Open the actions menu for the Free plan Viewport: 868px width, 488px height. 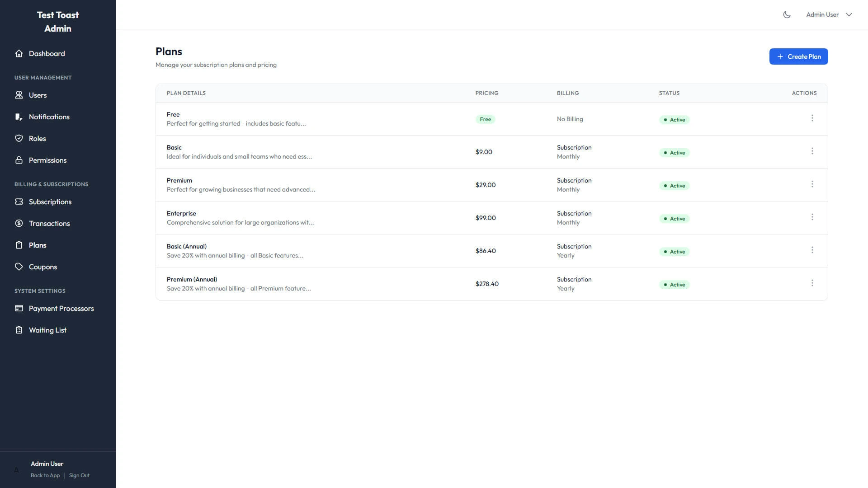pos(812,118)
